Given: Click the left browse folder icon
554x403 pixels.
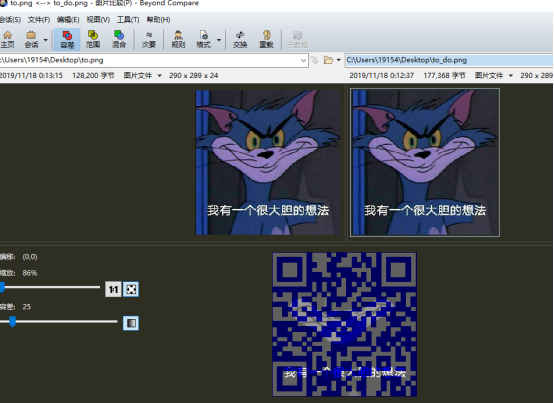Looking at the screenshot, I should 328,60.
